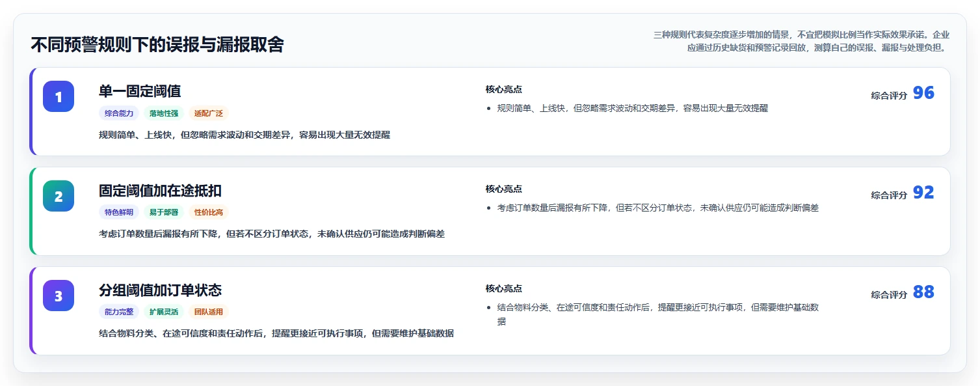Select the 扩展灵活 tag
Image resolution: width=980 pixels, height=386 pixels.
coord(164,312)
